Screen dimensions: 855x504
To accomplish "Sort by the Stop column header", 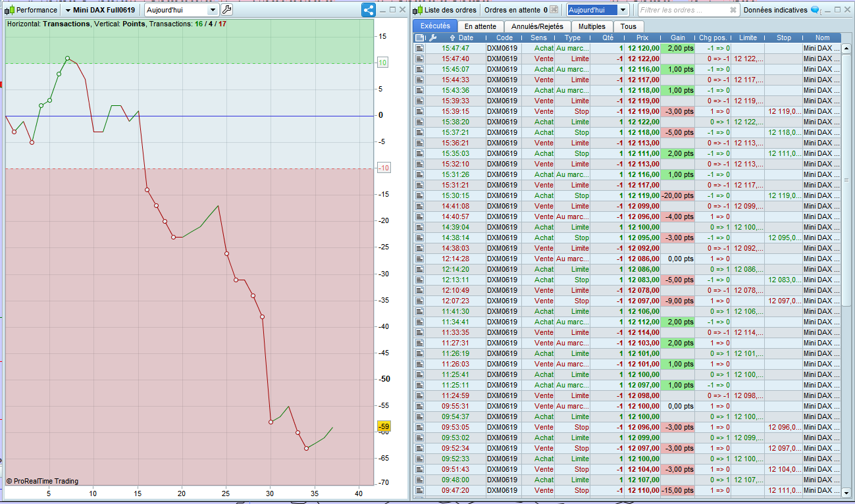I will (x=783, y=38).
